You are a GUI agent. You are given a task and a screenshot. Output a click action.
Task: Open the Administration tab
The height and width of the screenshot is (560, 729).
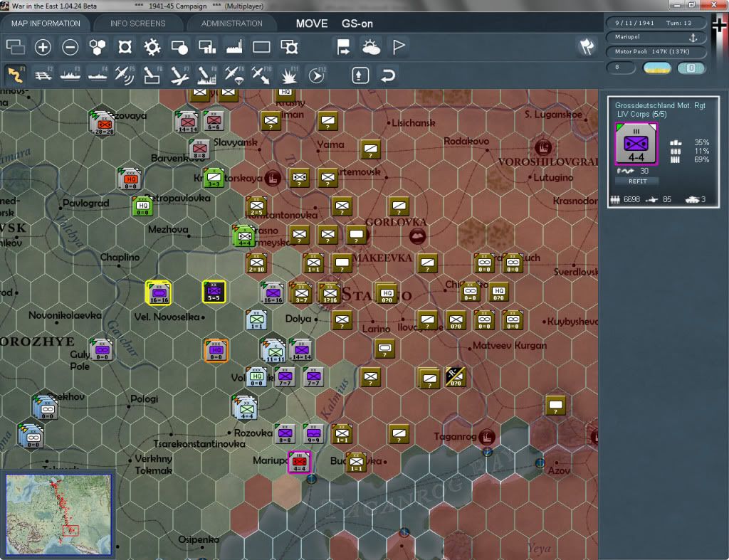(x=231, y=23)
